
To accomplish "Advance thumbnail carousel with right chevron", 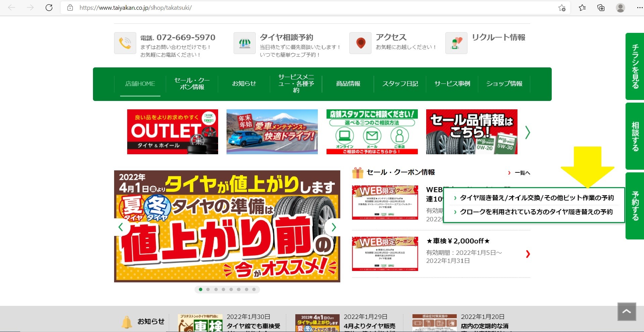I will pos(528,132).
